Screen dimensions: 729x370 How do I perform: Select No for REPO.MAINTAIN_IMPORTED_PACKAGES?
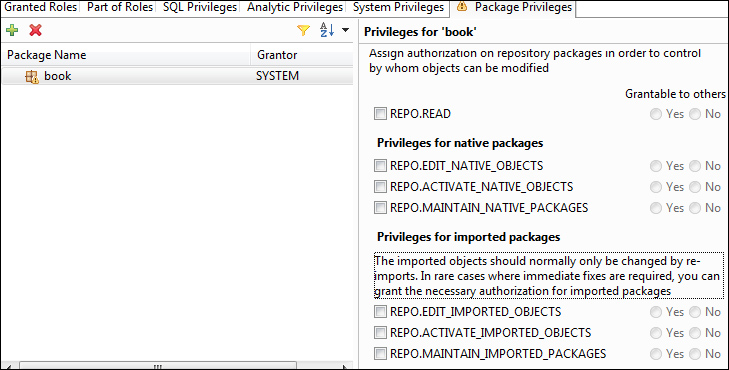(x=695, y=354)
